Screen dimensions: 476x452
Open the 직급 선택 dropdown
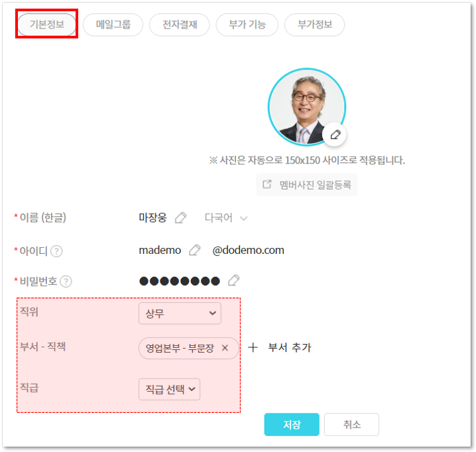click(x=169, y=389)
